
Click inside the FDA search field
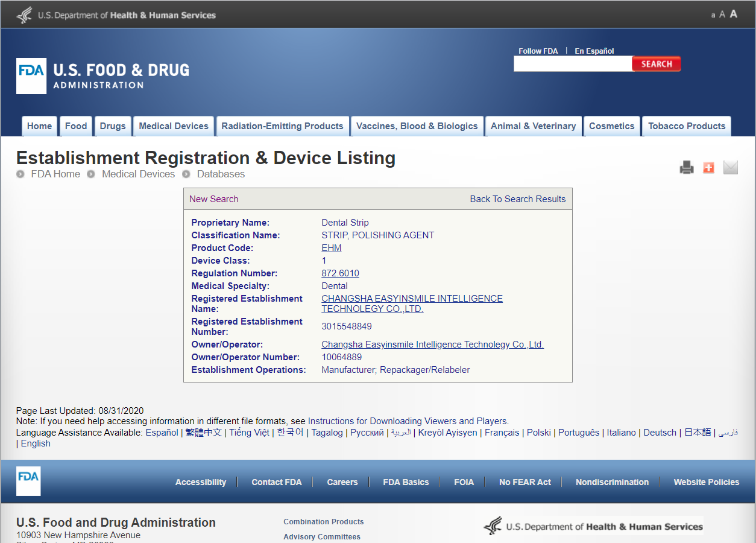click(x=573, y=64)
